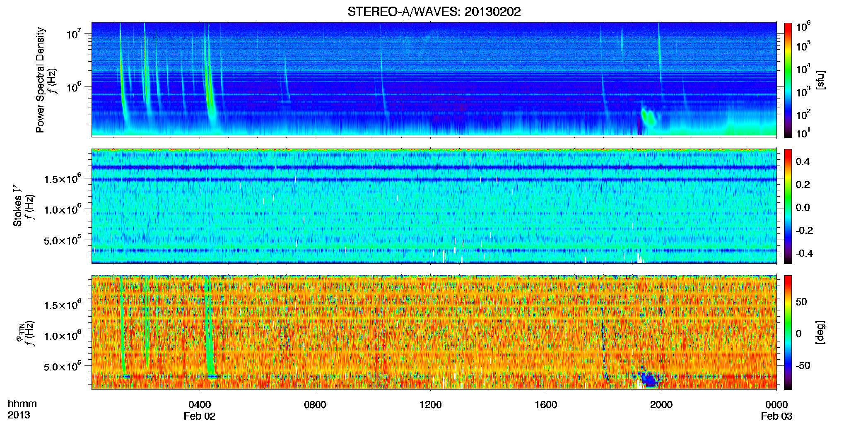
Task: Click the -0.4 Stokes V color bar label
Action: pyautogui.click(x=804, y=253)
